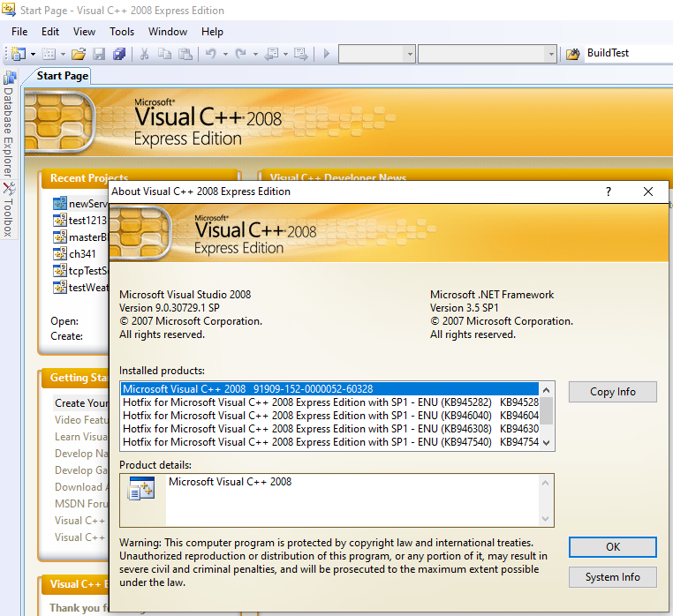Click the Paste clipboard icon
The height and width of the screenshot is (616, 673).
pyautogui.click(x=185, y=54)
